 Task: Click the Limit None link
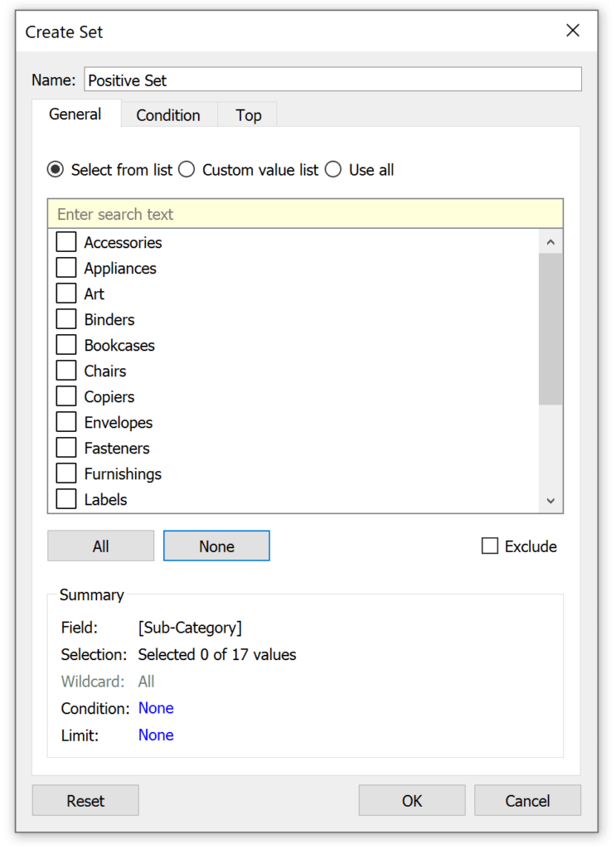156,735
